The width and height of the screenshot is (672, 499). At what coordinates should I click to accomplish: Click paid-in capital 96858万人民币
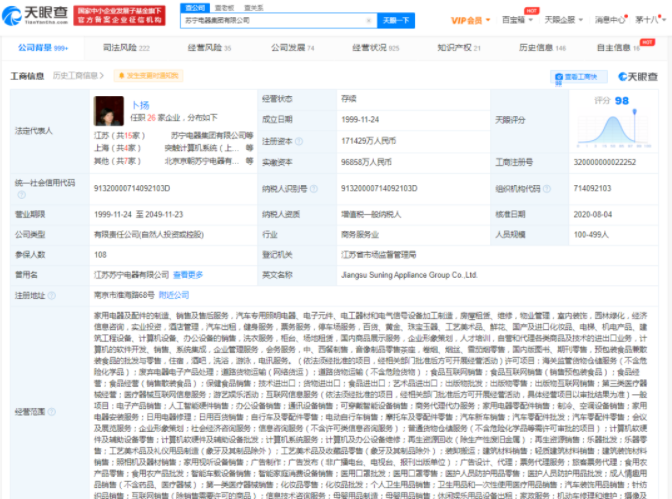[366, 162]
